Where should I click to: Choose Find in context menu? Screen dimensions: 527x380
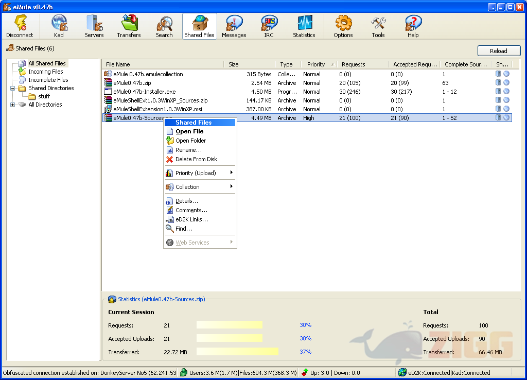click(200, 229)
